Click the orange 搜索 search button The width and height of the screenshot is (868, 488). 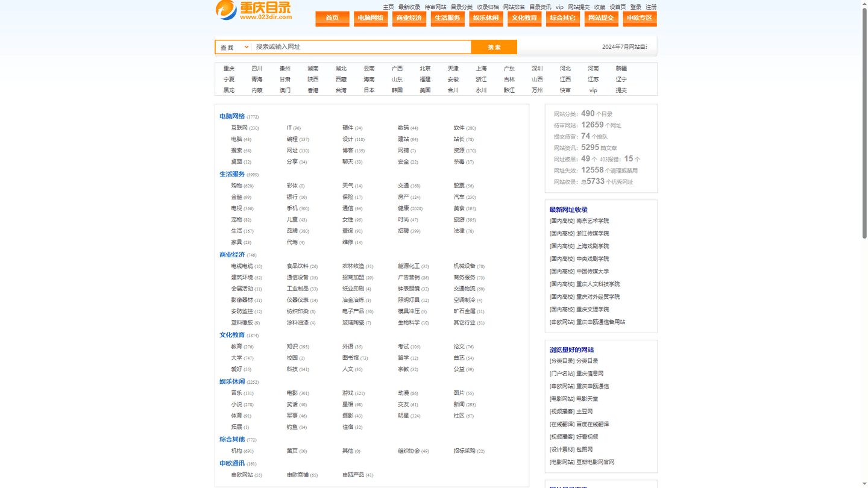[x=494, y=47]
